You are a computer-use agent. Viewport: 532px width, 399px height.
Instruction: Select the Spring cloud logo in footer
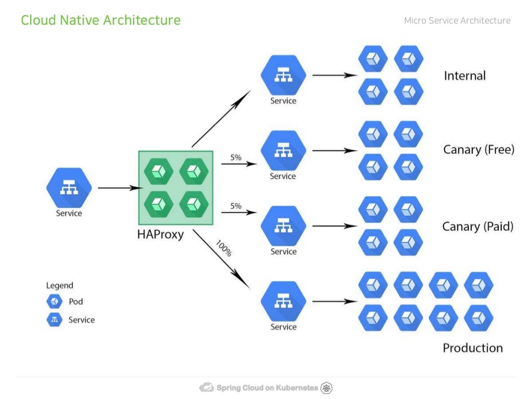pos(207,387)
